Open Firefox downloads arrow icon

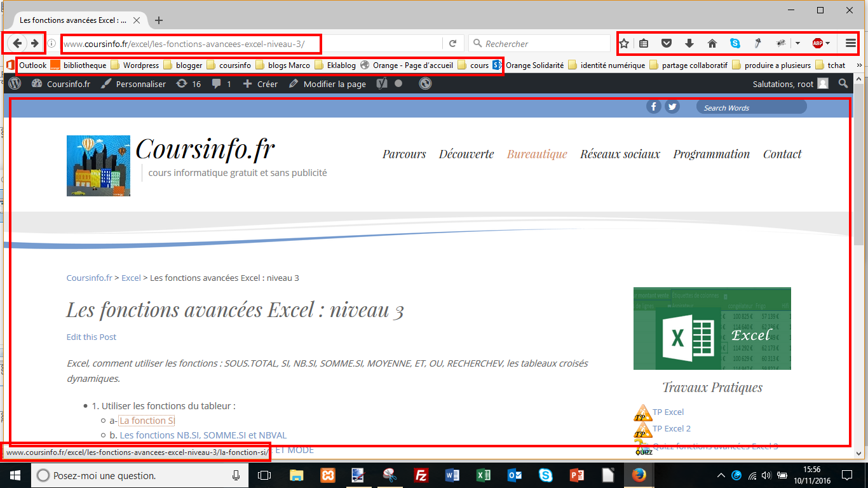[689, 43]
